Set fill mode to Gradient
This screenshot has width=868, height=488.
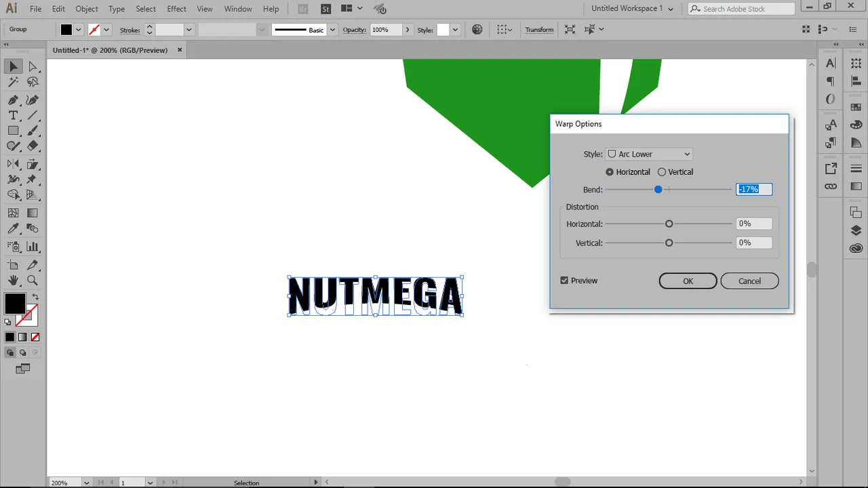(22, 337)
